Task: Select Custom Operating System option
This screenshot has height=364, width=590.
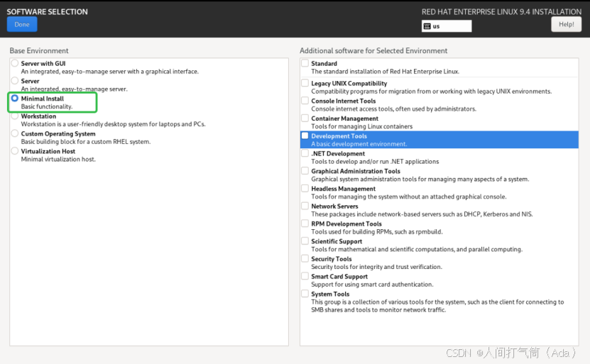Action: pos(15,133)
